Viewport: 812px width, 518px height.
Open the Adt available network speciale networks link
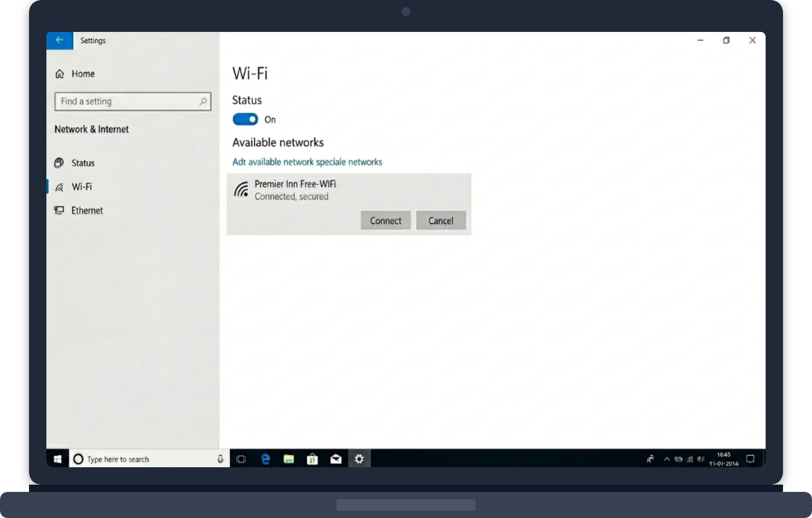307,162
